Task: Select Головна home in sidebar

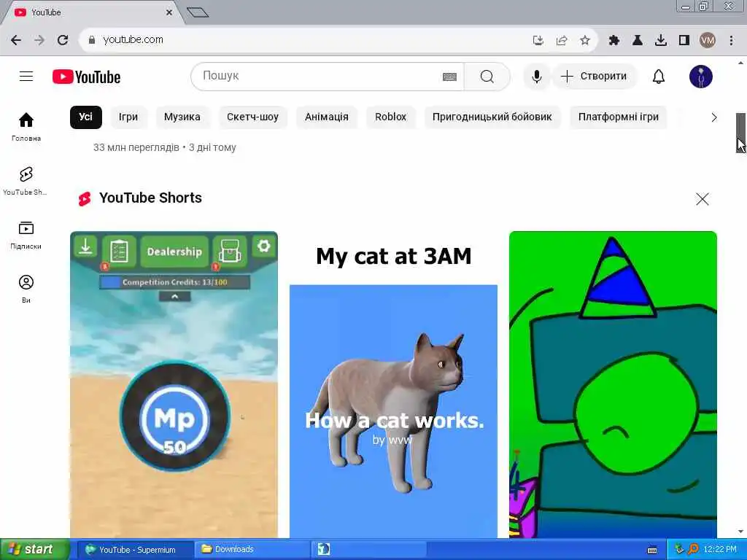Action: pyautogui.click(x=26, y=127)
